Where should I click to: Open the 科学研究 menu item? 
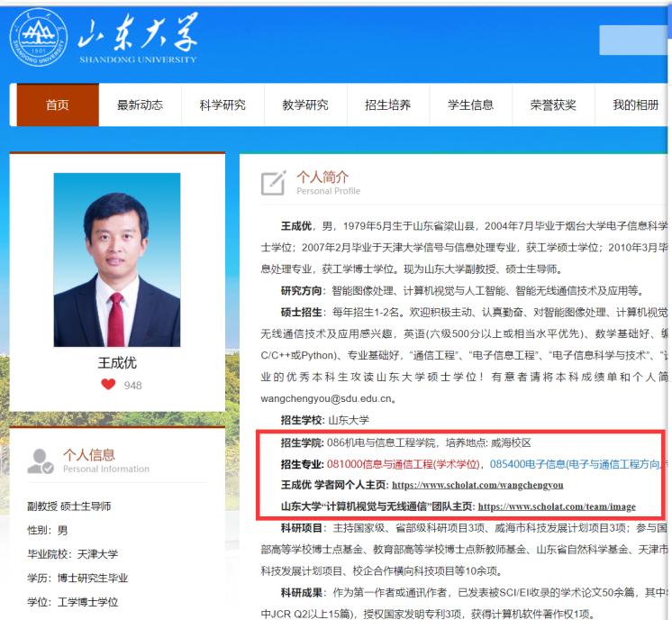[x=222, y=105]
